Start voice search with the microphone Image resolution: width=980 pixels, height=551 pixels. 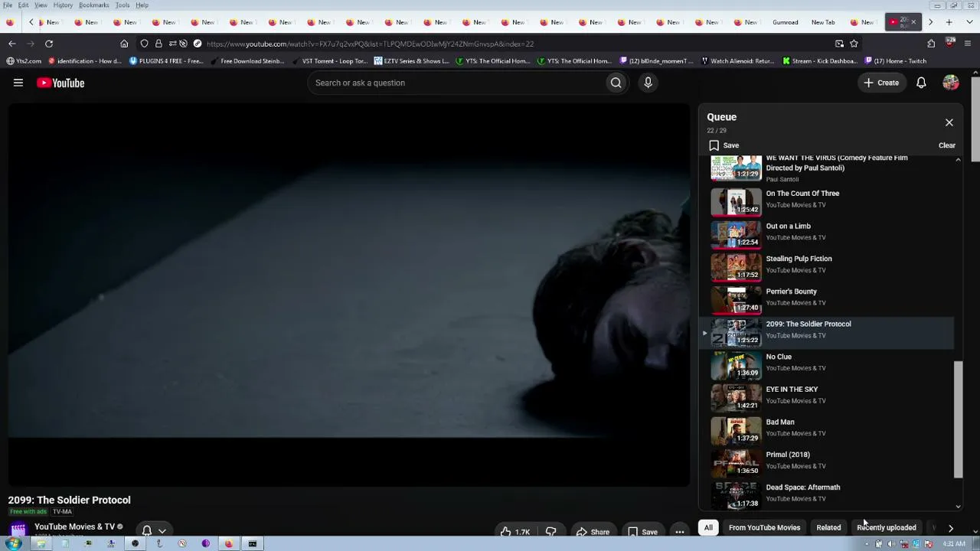click(x=648, y=83)
